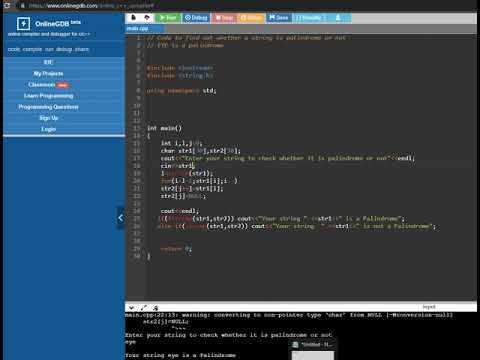The image size is (480, 360).
Task: Click the console settings icon
Action: (x=155, y=308)
